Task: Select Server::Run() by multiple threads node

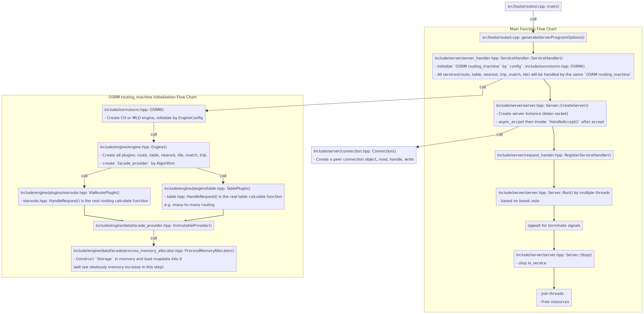Action: 554,197
